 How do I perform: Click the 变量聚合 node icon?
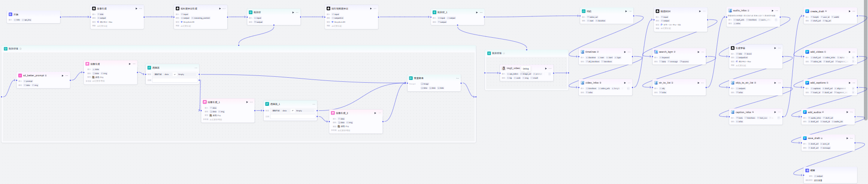[411, 78]
